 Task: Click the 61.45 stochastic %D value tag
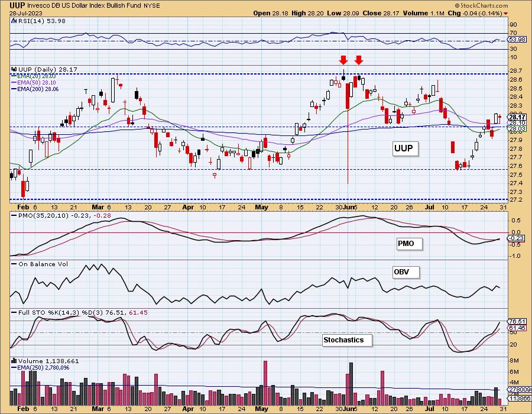click(x=517, y=328)
